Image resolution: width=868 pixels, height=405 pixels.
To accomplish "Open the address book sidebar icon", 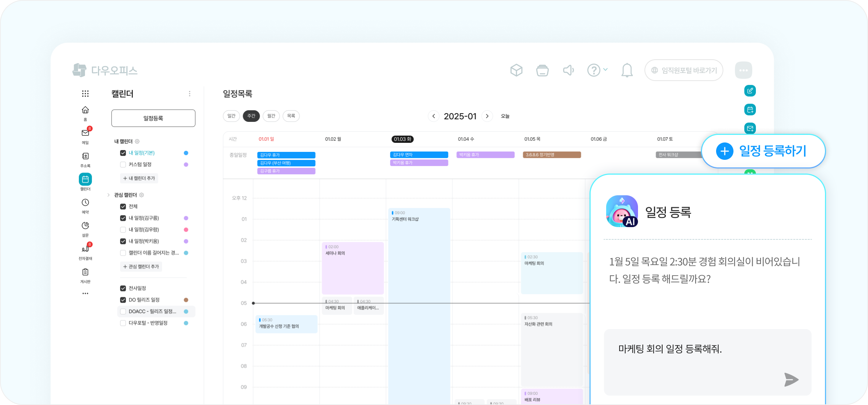I will [85, 156].
